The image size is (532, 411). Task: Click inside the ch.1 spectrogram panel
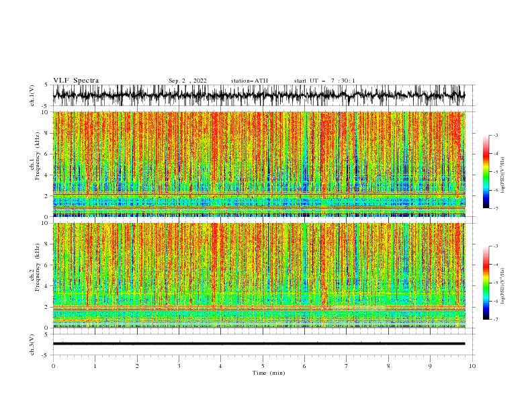pyautogui.click(x=259, y=164)
